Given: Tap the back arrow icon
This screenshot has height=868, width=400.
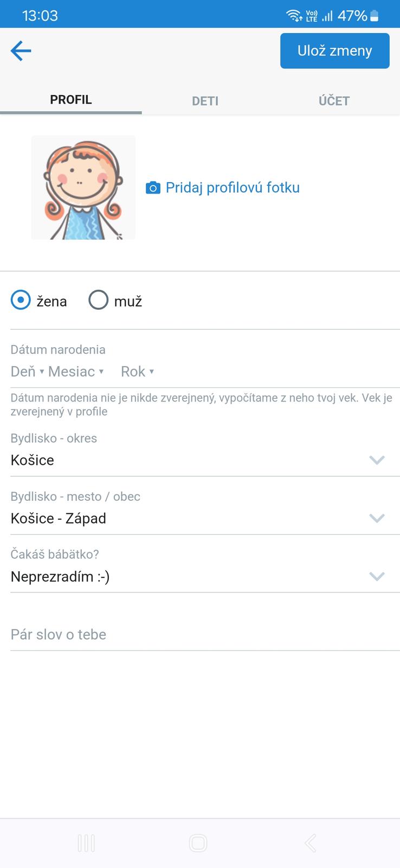Looking at the screenshot, I should pos(21,51).
